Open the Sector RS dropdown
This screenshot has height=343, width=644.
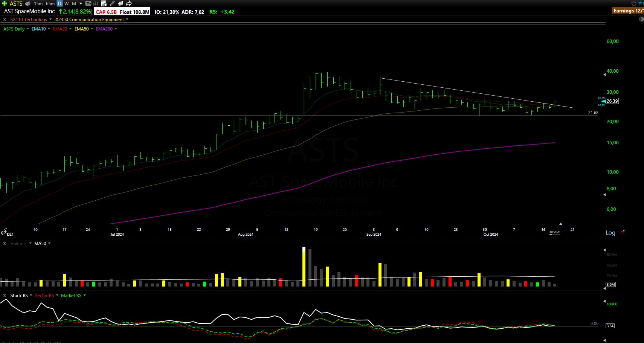tap(57, 296)
